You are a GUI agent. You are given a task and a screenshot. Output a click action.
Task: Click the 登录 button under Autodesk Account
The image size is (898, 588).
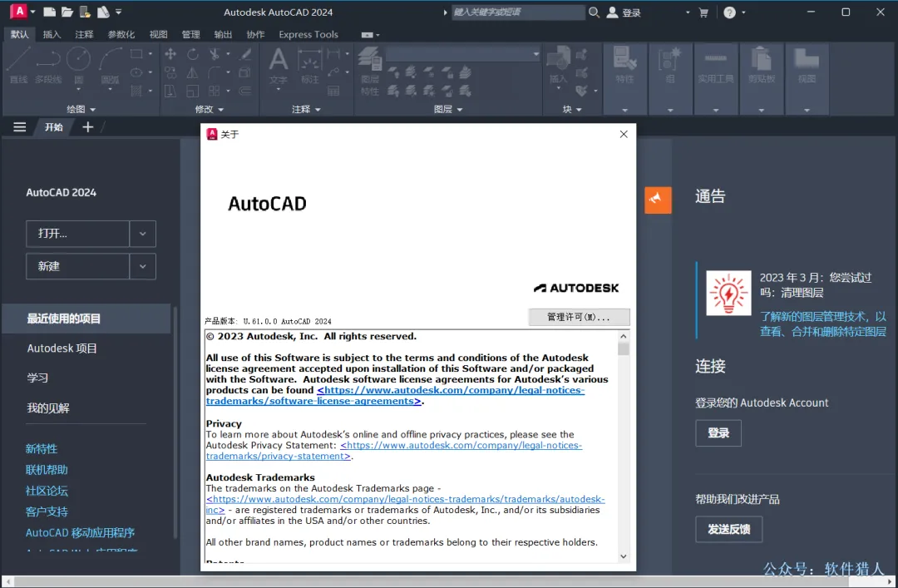[x=718, y=432]
